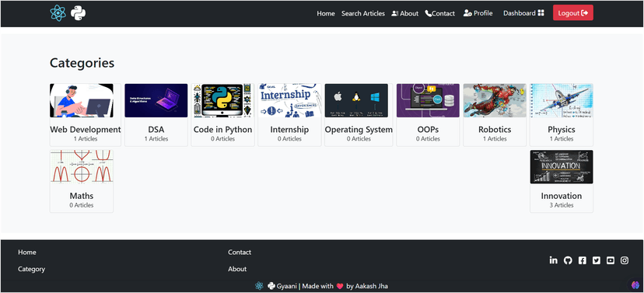This screenshot has width=644, height=293.
Task: Open the Twitter icon in footer
Action: [x=597, y=260]
